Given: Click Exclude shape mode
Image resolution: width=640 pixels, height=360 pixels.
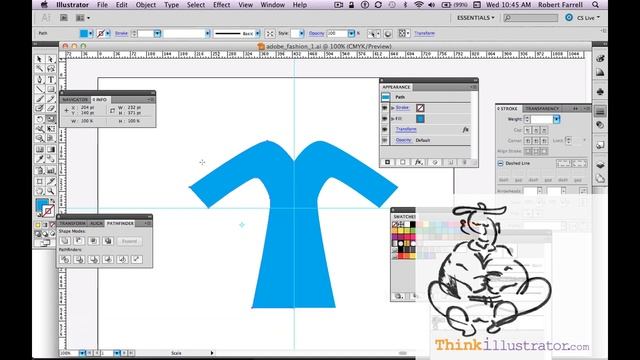Looking at the screenshot, I should 108,241.
